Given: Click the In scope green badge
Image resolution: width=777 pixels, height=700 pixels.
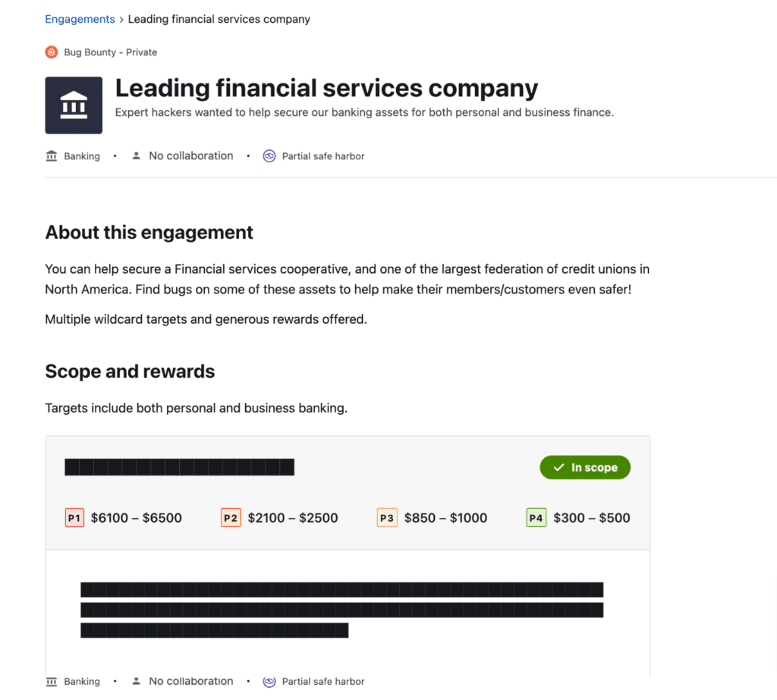Looking at the screenshot, I should click(585, 468).
